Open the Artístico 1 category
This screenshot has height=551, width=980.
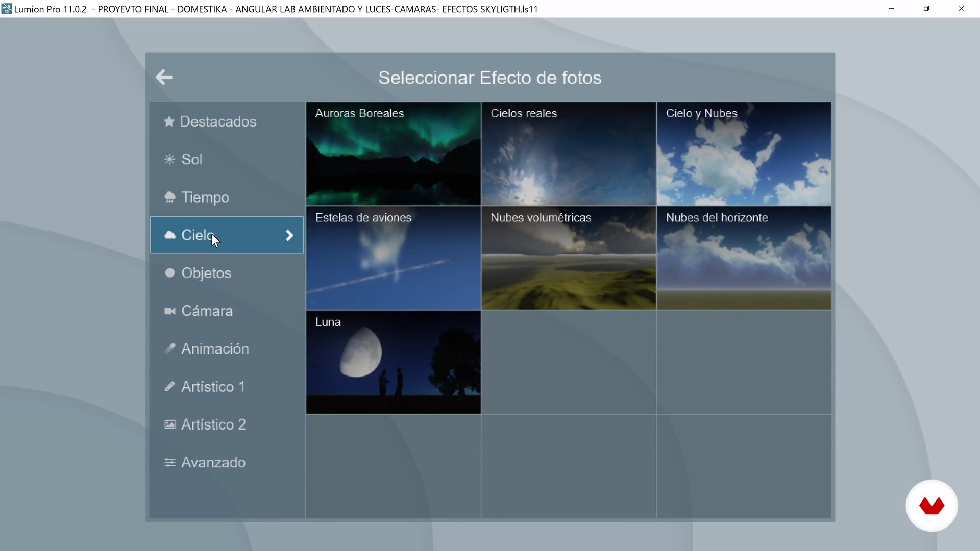click(227, 386)
